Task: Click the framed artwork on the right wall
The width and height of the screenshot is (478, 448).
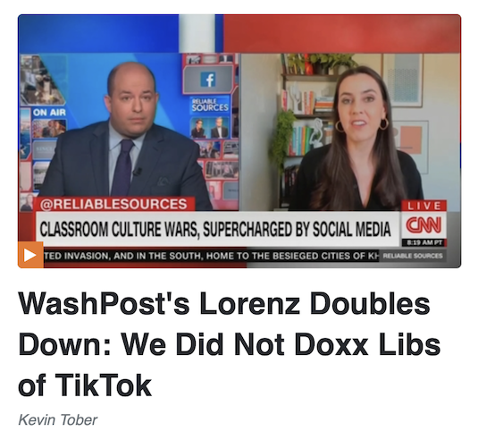Action: click(403, 80)
